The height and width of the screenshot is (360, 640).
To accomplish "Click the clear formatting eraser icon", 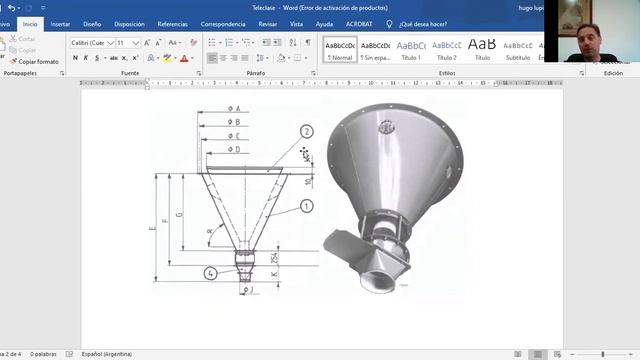I will click(x=193, y=42).
